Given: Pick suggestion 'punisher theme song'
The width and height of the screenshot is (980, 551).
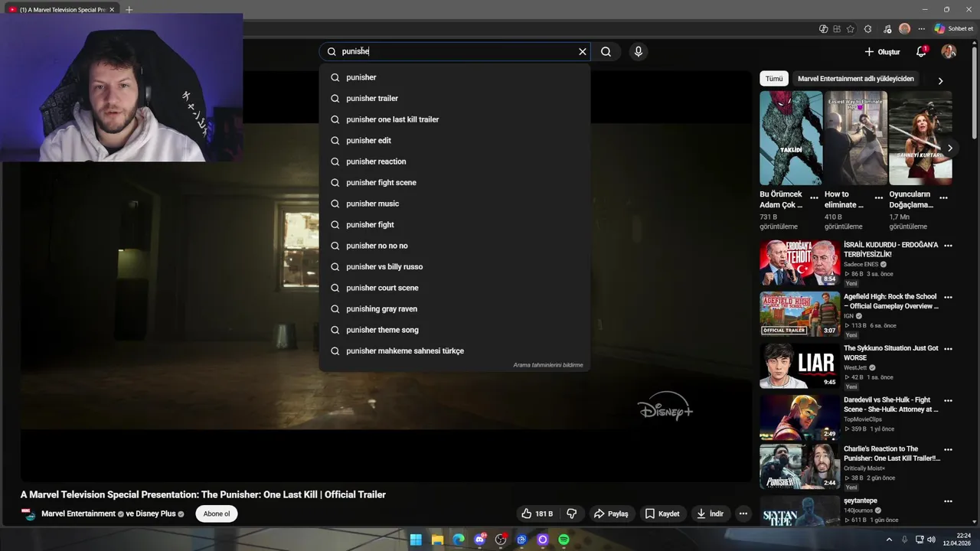Looking at the screenshot, I should [455, 330].
